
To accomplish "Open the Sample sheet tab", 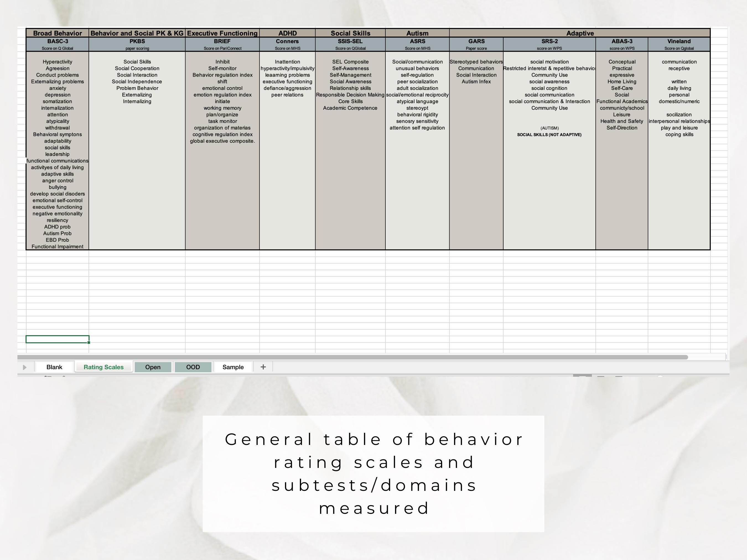I will point(232,367).
